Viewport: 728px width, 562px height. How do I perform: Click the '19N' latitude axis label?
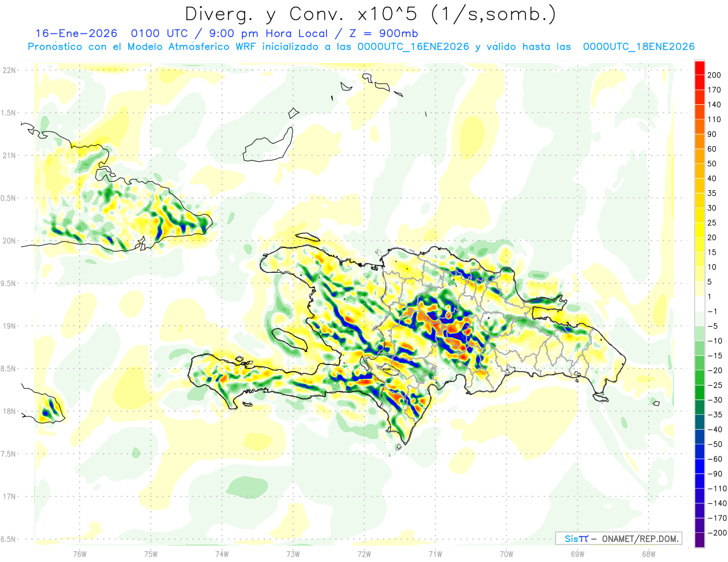[8, 326]
